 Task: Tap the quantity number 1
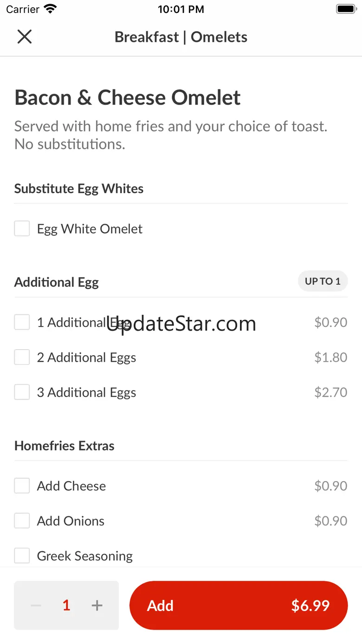66,605
